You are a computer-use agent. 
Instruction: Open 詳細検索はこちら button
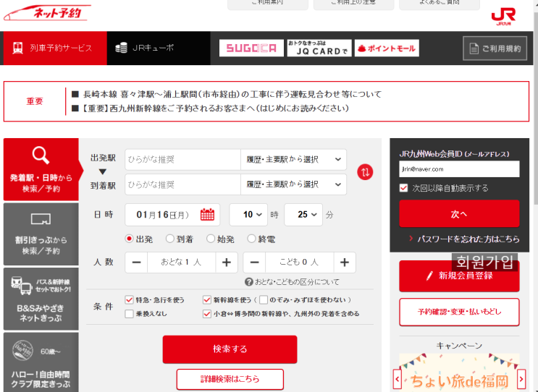point(230,379)
